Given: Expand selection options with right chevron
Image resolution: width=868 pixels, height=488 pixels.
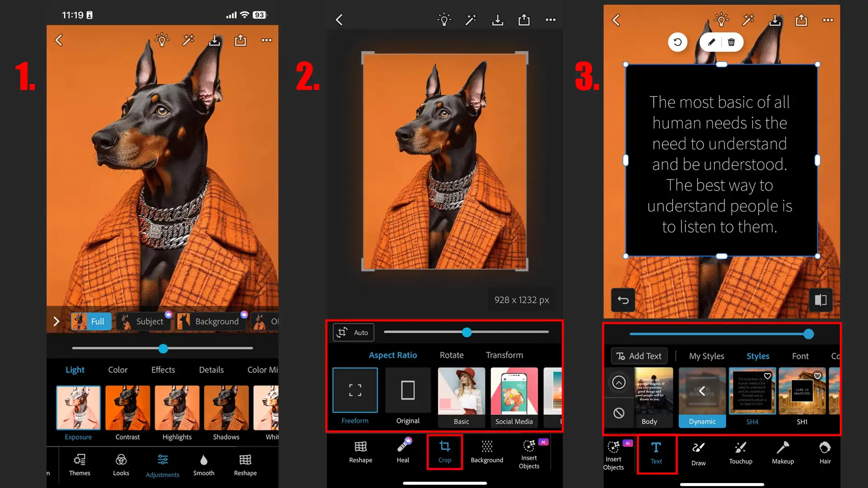Looking at the screenshot, I should 57,321.
